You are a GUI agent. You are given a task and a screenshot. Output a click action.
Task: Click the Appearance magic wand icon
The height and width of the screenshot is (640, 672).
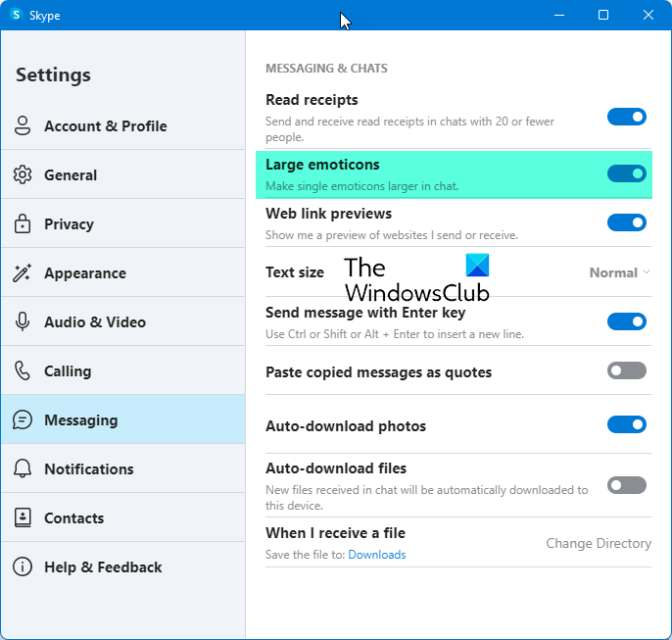pos(23,272)
